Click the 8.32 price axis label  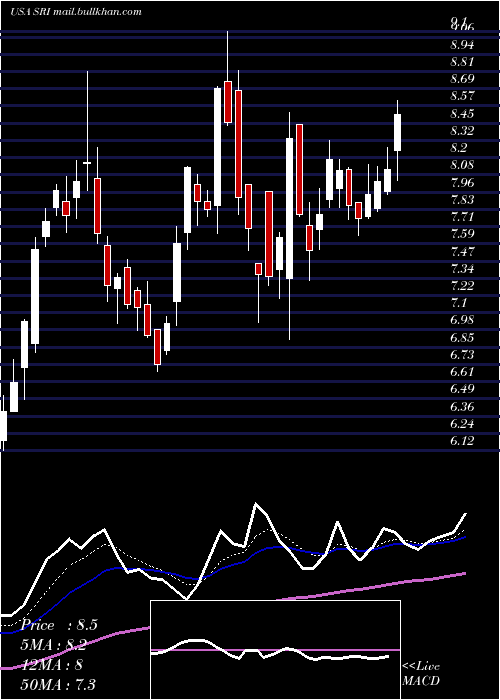pyautogui.click(x=462, y=131)
